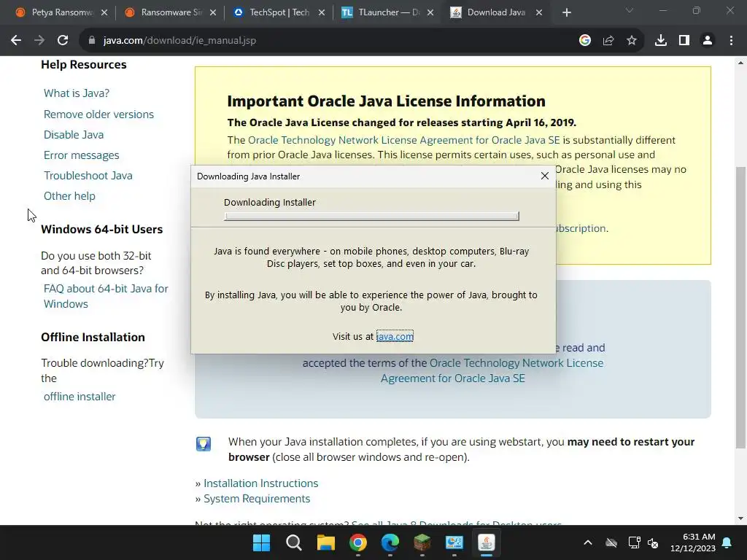
Task: Close the second Ransomware tab
Action: [x=213, y=13]
